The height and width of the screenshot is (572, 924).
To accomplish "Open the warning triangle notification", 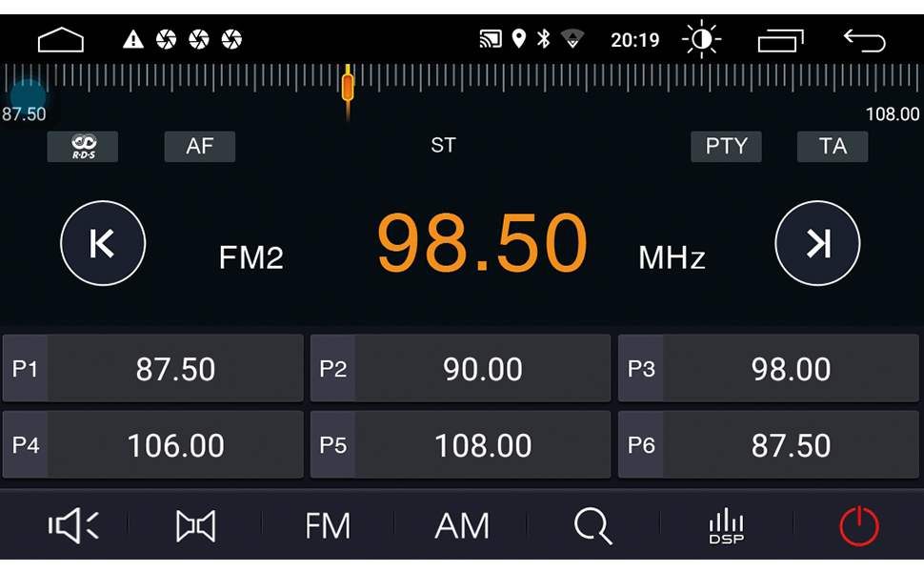I will pos(133,39).
